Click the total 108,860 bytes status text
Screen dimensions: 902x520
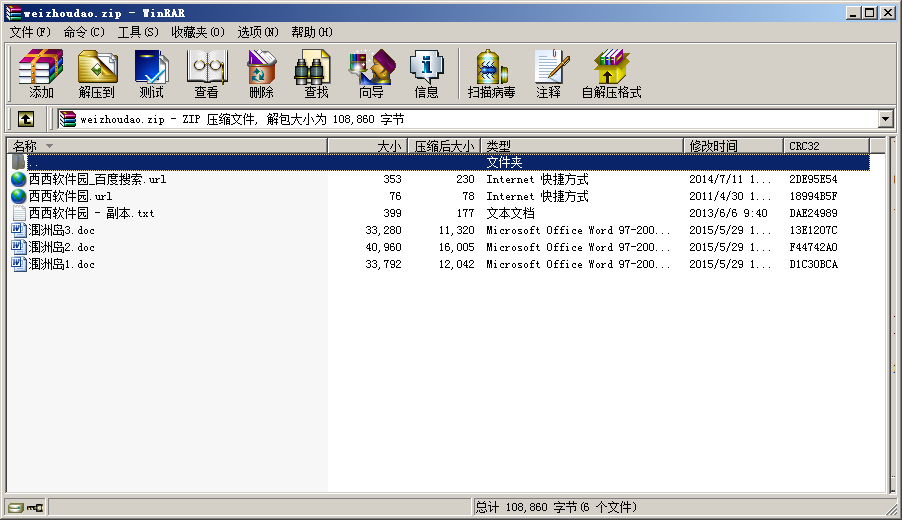(x=556, y=507)
